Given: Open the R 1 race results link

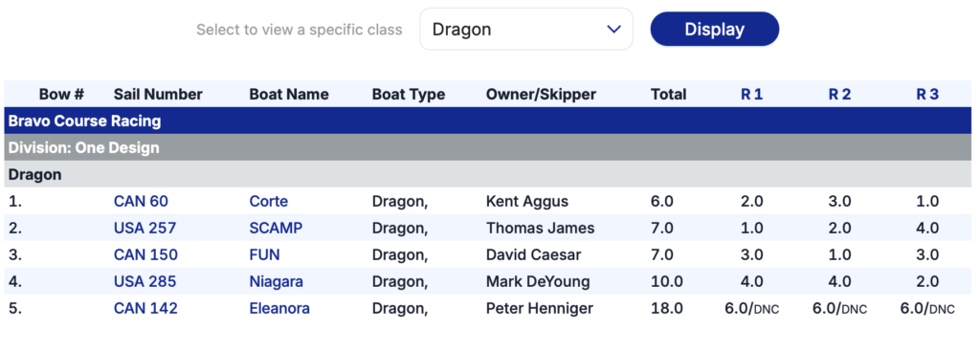Looking at the screenshot, I should point(752,95).
